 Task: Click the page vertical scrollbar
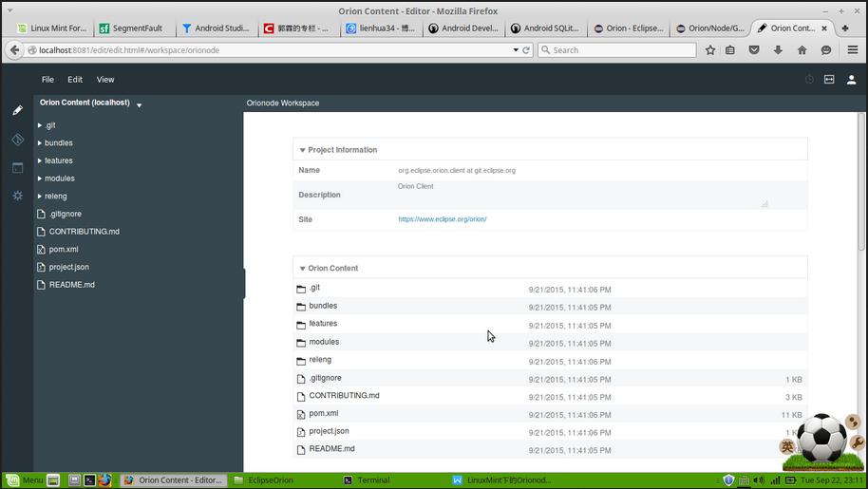coord(860,181)
